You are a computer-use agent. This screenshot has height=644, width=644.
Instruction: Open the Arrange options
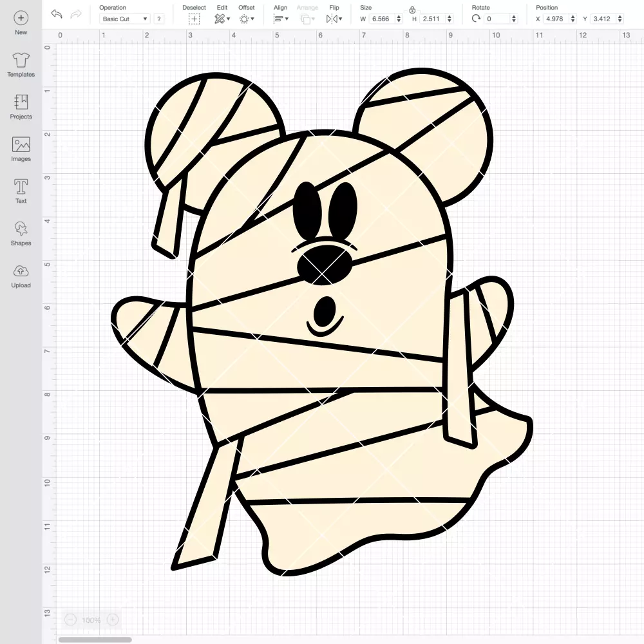(305, 19)
